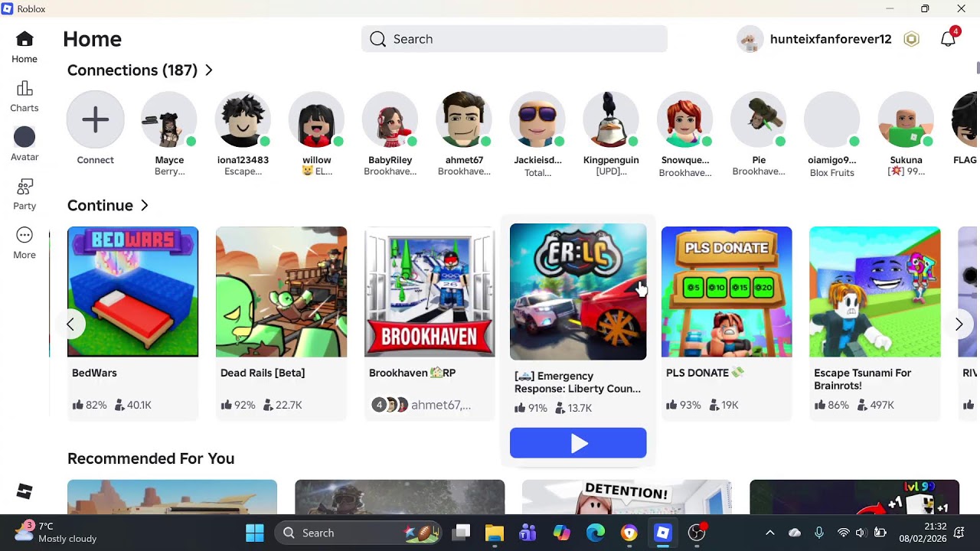Click the taskbar Search box
The image size is (980, 551).
click(x=358, y=533)
